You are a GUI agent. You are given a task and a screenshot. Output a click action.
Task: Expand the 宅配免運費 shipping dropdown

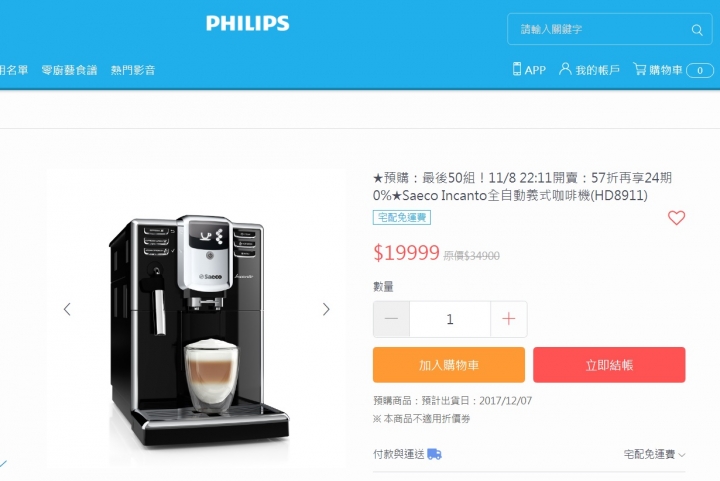click(654, 454)
